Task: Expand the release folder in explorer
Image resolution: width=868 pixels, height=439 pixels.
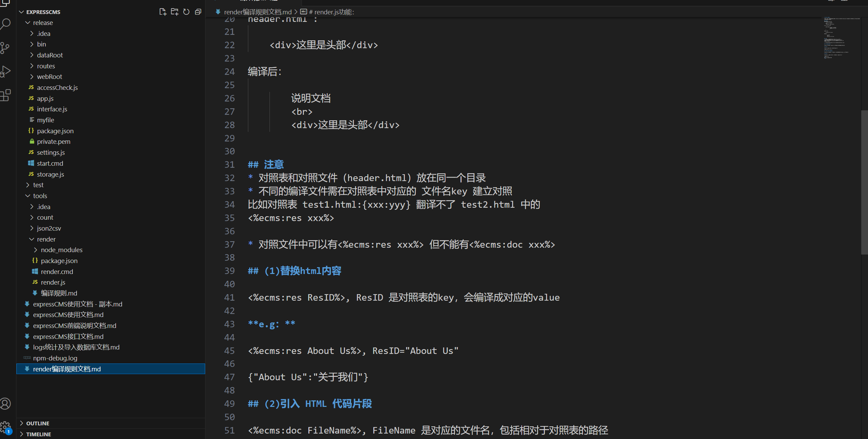Action: [43, 23]
